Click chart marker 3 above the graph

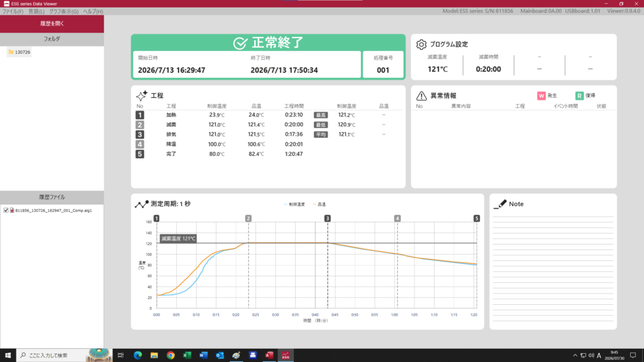pyautogui.click(x=327, y=218)
